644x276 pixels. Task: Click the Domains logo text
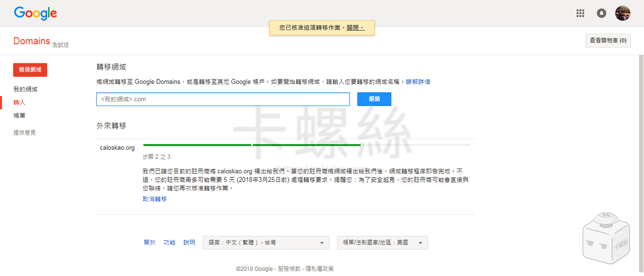coord(32,41)
